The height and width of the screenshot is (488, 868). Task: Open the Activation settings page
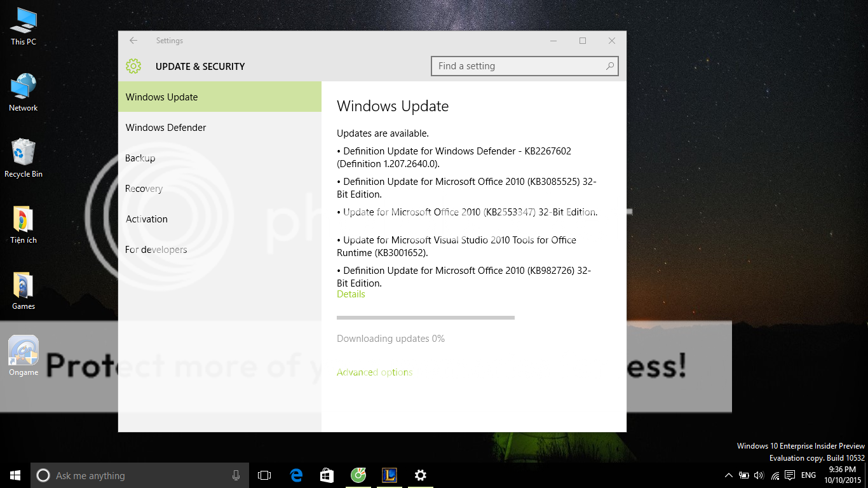[x=147, y=219]
